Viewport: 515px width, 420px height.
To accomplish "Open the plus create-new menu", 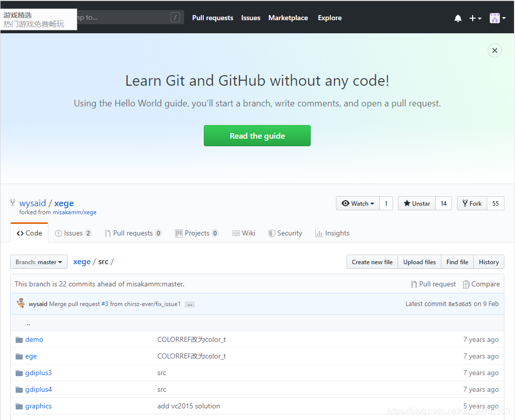I will [475, 18].
